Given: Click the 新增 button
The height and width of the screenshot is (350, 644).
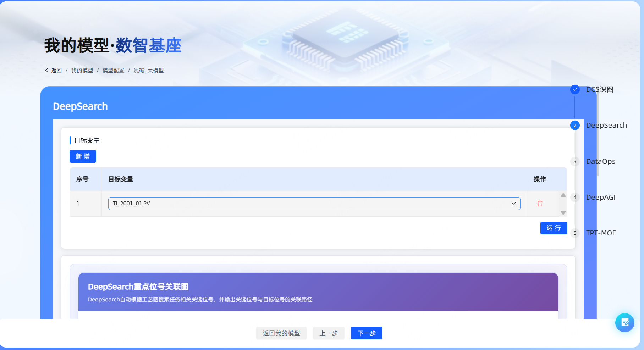Looking at the screenshot, I should click(83, 156).
